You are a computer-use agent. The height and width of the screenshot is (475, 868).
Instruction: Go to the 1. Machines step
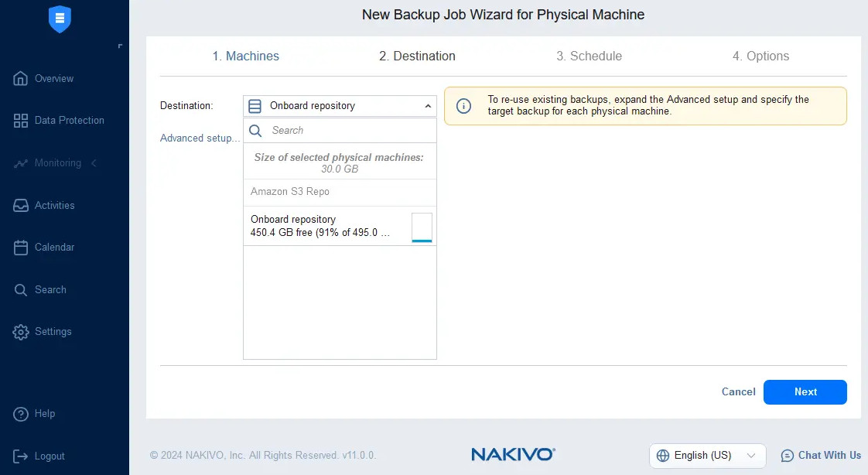point(245,56)
